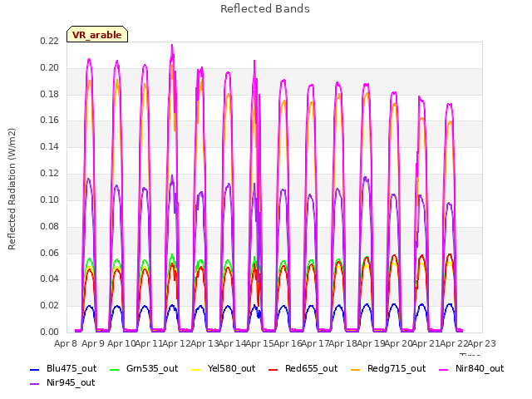Click the green Grn535_out color marker
532x399 pixels.
click(115, 369)
